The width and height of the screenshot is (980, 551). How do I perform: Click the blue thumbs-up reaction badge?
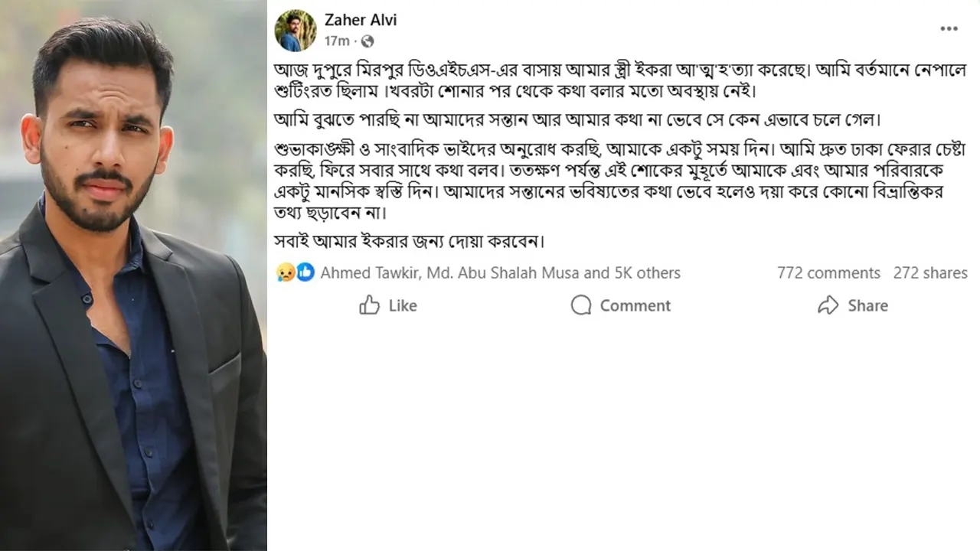[x=305, y=272]
